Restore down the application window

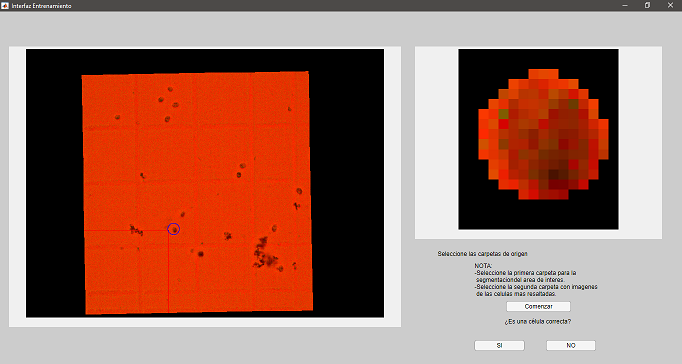pyautogui.click(x=647, y=6)
